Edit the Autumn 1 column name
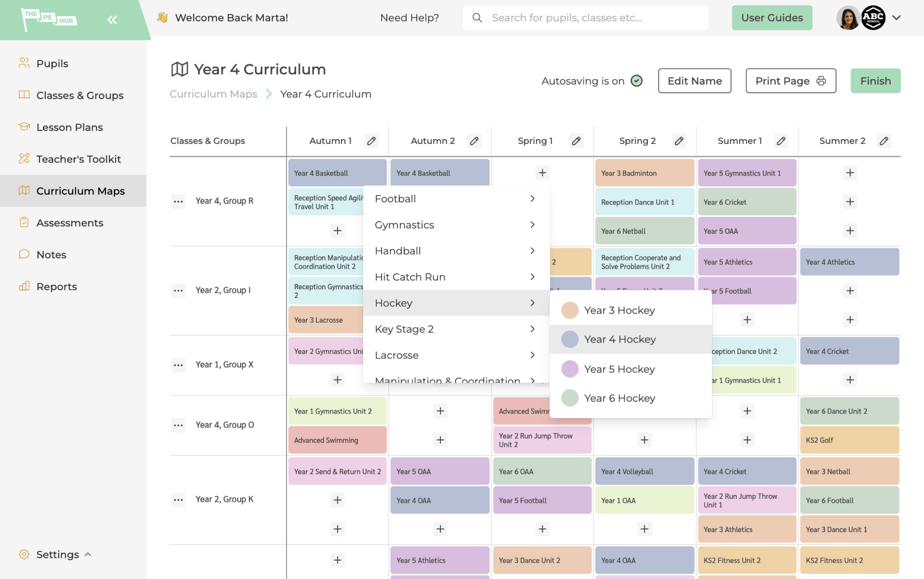This screenshot has width=924, height=579. [371, 141]
